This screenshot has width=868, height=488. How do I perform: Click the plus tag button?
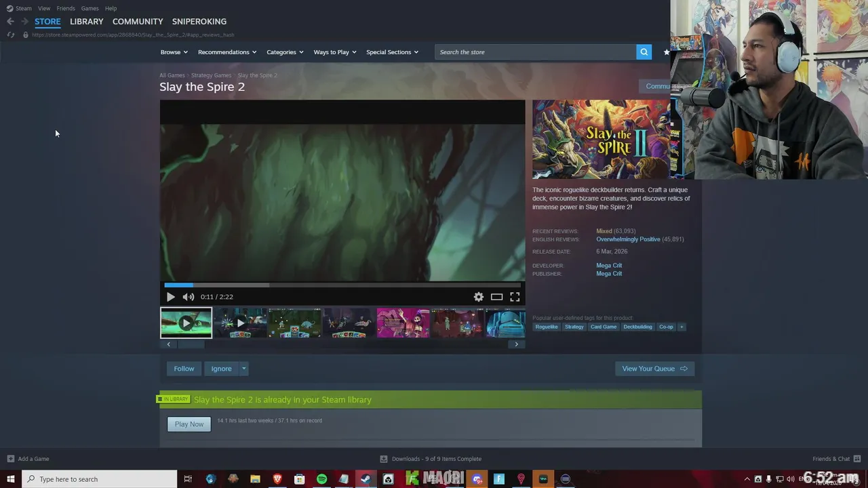tap(682, 327)
